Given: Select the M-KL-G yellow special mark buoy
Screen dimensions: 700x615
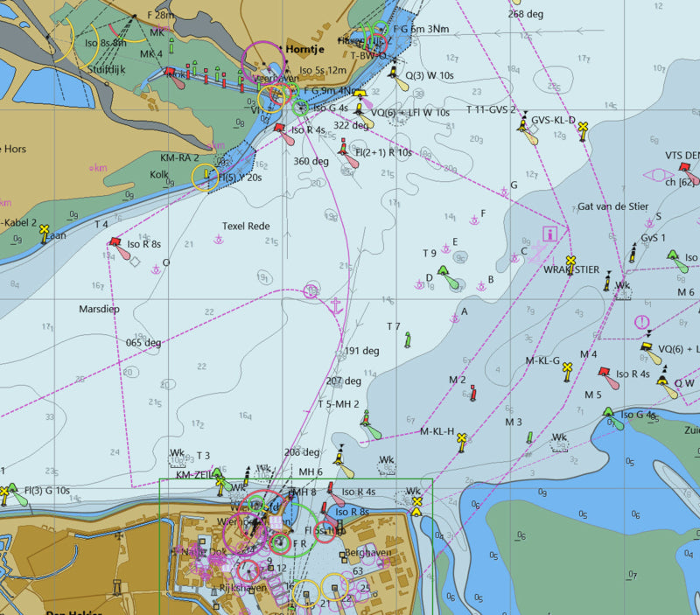Looking at the screenshot, I should tap(567, 367).
